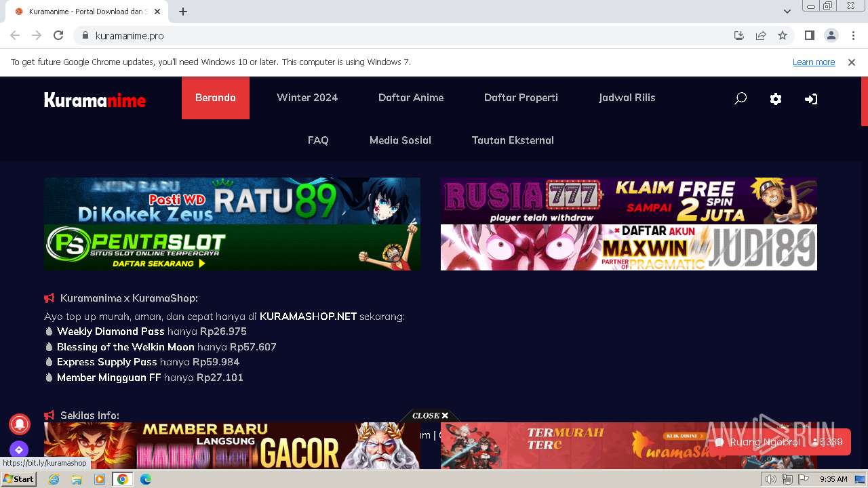Click the taskbar clock 9:35 AM
Viewport: 868px width, 488px height.
[x=833, y=479]
